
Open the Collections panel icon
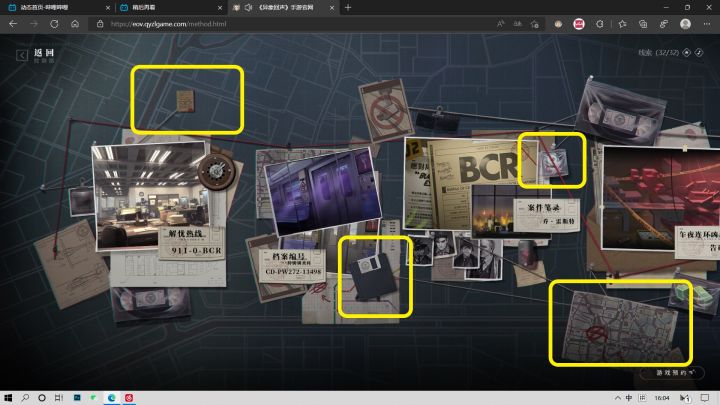pos(643,24)
